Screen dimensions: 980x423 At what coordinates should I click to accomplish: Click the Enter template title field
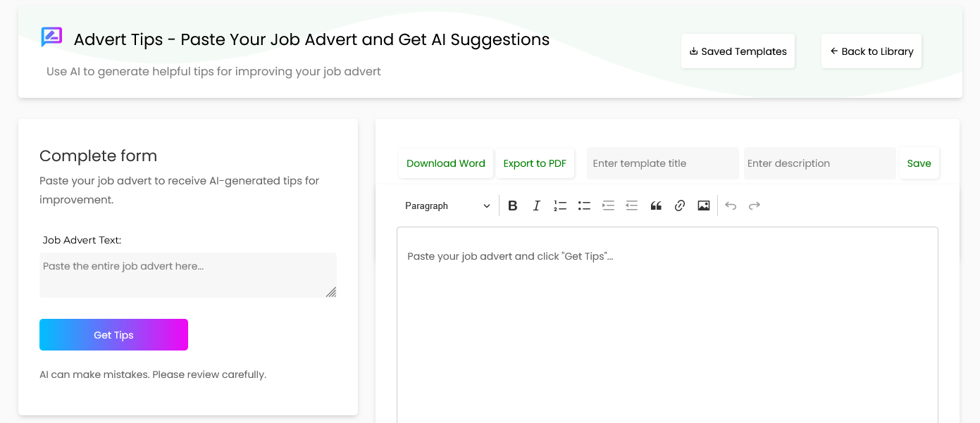(662, 163)
